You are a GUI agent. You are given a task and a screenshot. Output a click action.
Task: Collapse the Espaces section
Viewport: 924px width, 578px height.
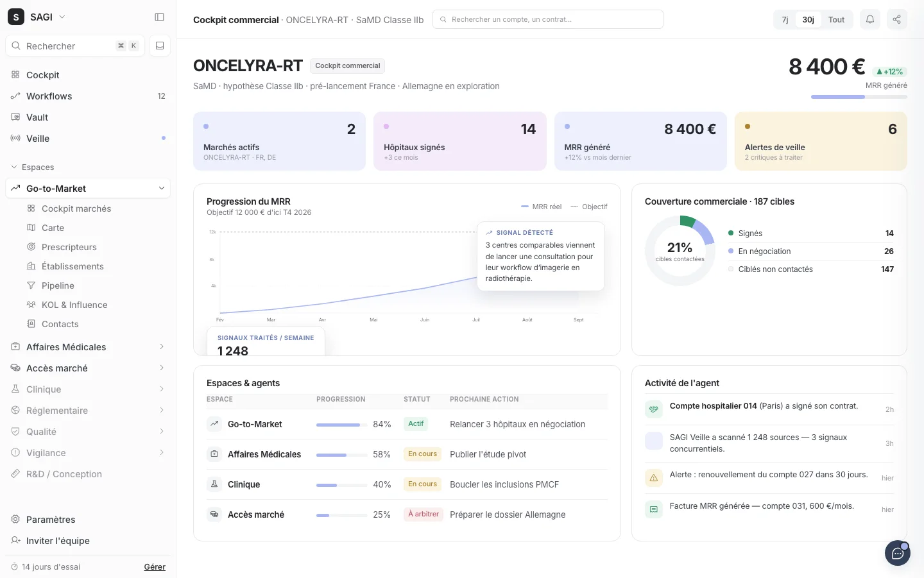(x=33, y=167)
